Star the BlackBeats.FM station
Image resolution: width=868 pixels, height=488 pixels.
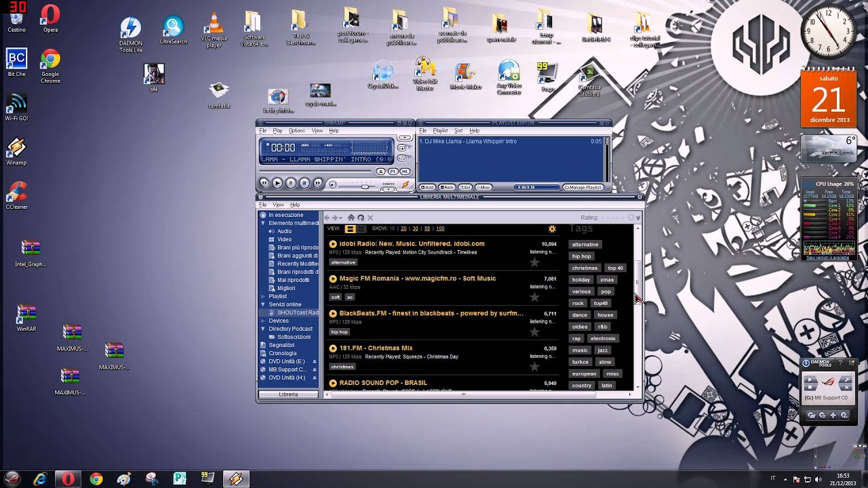534,331
